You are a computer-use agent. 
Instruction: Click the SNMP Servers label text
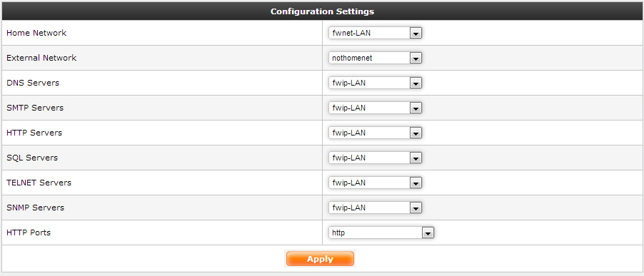pyautogui.click(x=35, y=208)
